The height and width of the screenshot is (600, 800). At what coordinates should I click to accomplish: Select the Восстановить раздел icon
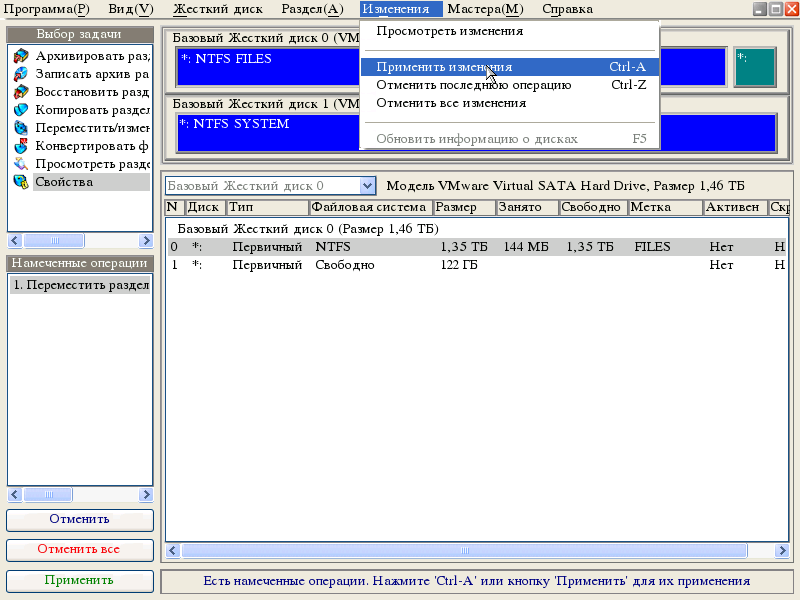20,92
